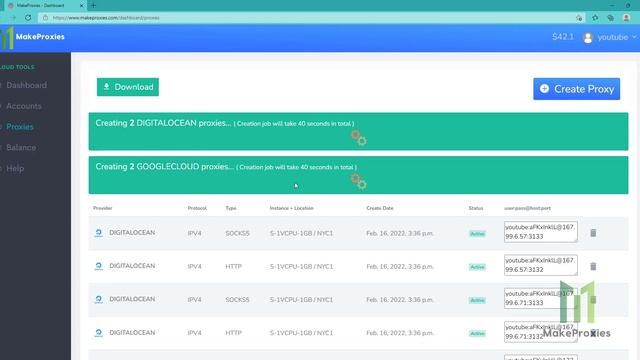Click the Creating 2 DIGITALOCEAN proxies banner text

(x=225, y=123)
